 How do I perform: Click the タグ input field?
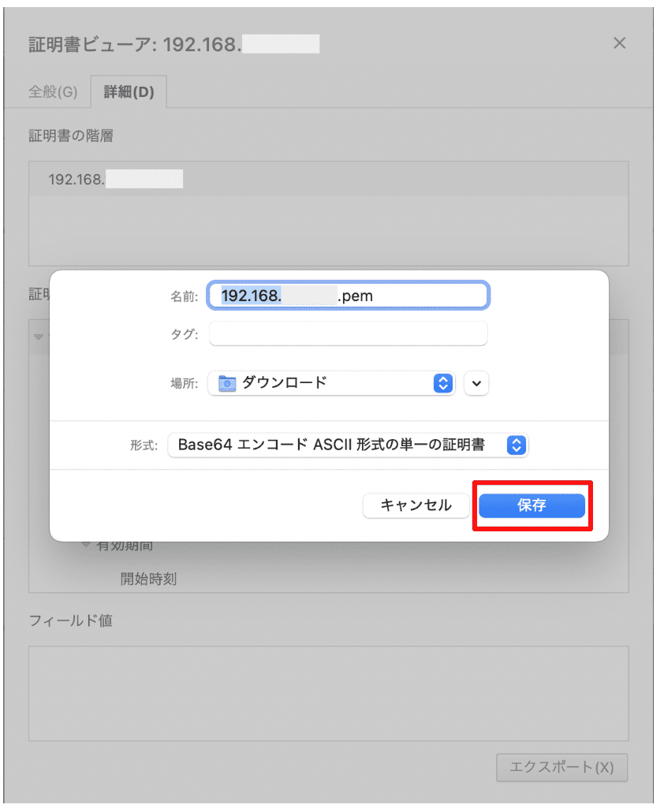[348, 333]
